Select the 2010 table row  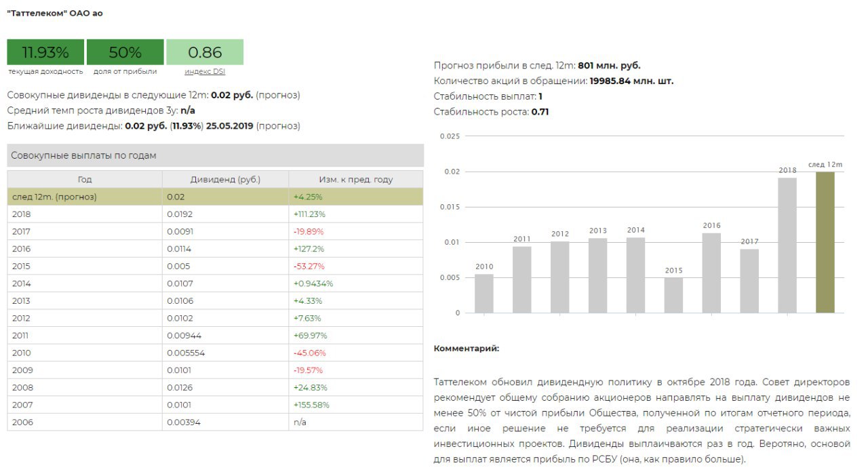[215, 353]
